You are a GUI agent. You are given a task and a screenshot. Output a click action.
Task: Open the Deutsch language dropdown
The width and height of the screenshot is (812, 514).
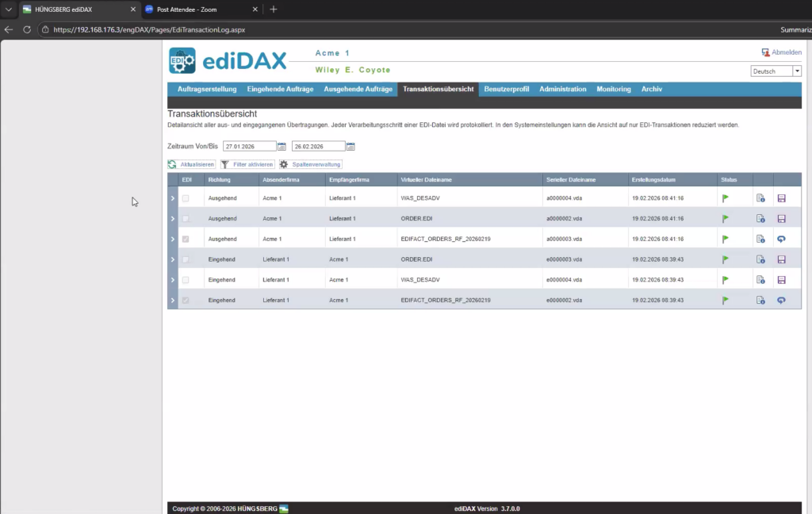[x=776, y=71]
